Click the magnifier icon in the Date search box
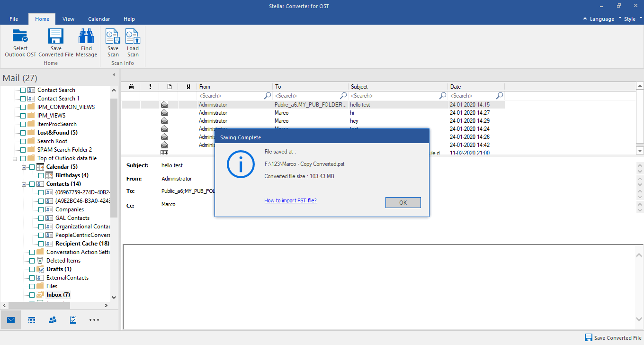Image resolution: width=644 pixels, height=345 pixels. click(500, 96)
